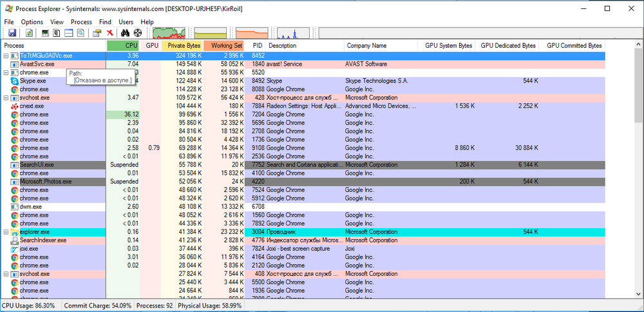644x312 pixels.
Task: Sort by the GPU Committed Bytes header
Action: tap(572, 46)
